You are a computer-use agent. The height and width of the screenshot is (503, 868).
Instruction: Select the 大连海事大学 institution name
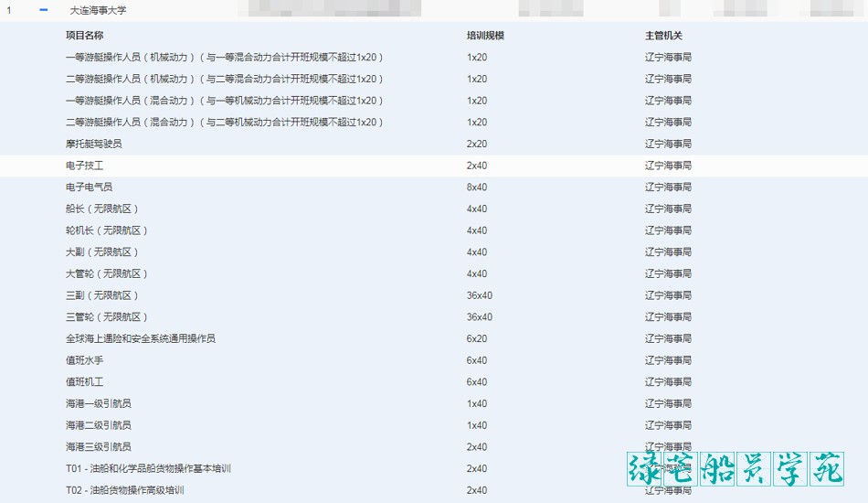pyautogui.click(x=98, y=11)
